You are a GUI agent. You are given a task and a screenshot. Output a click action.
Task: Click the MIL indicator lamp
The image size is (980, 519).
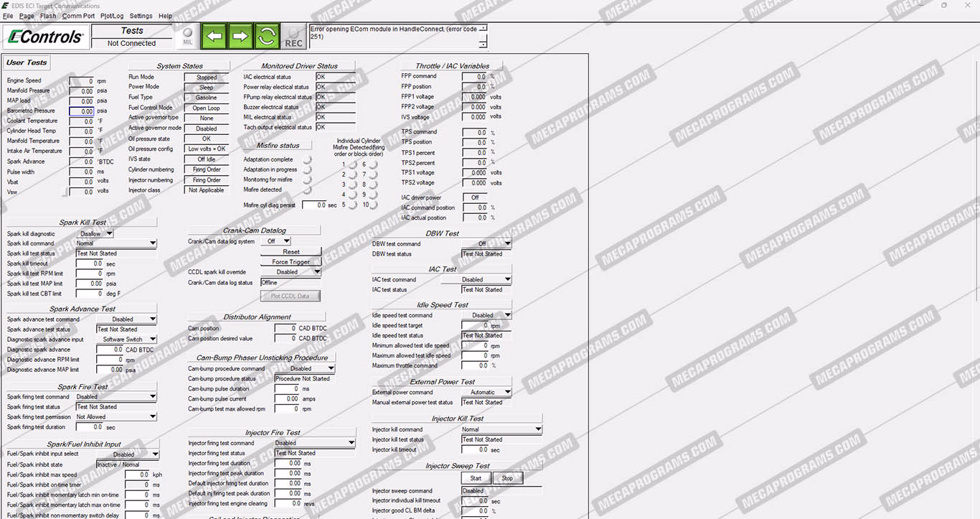[187, 35]
